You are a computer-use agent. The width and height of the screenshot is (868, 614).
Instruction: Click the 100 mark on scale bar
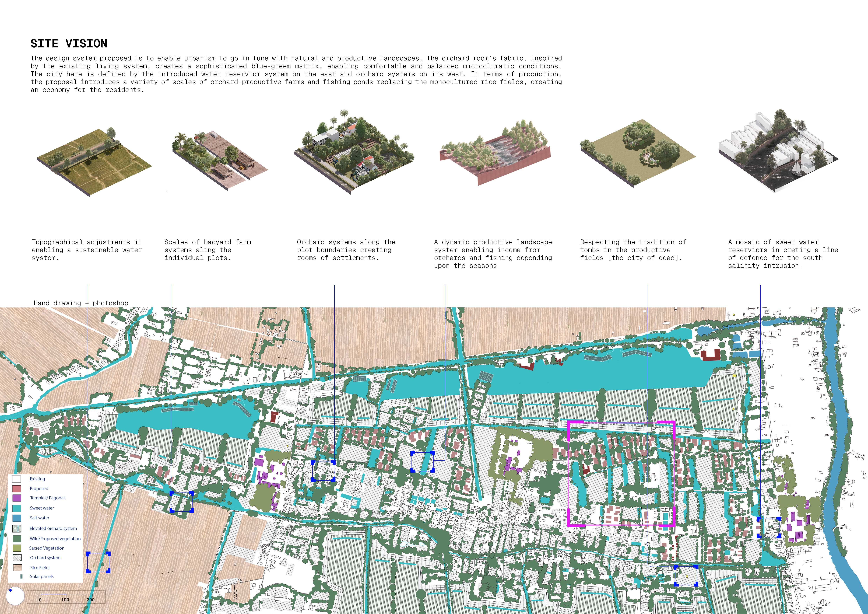click(65, 600)
